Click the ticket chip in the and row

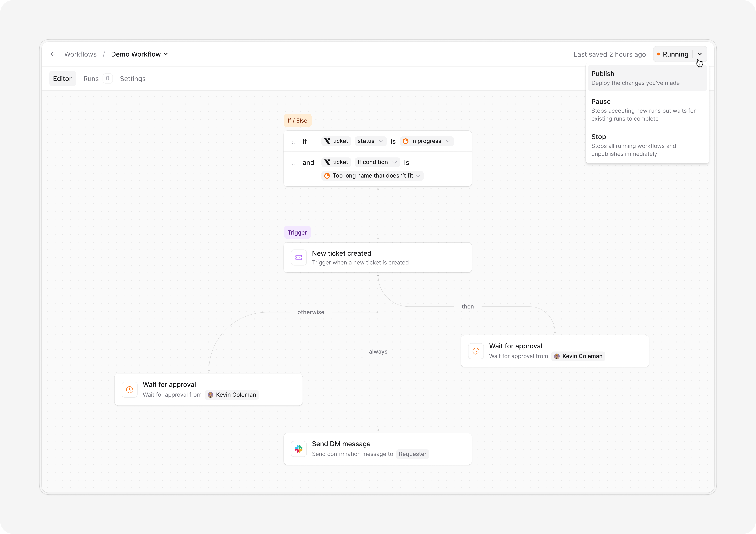pyautogui.click(x=336, y=162)
